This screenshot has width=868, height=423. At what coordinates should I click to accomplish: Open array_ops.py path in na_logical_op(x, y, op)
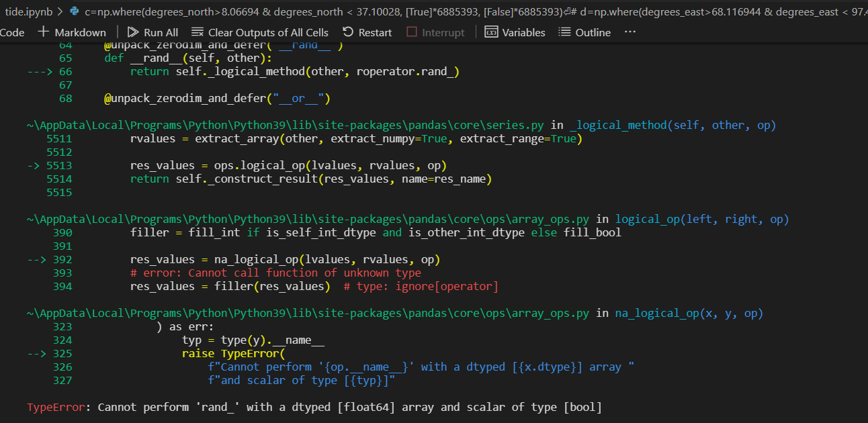[x=308, y=313]
